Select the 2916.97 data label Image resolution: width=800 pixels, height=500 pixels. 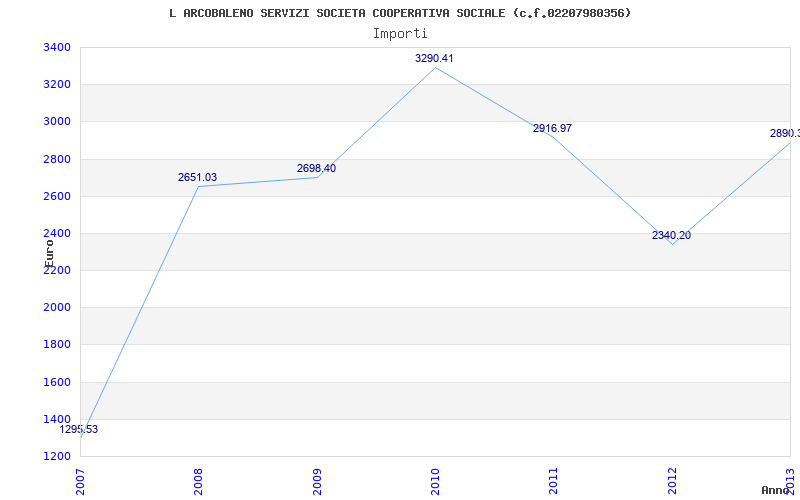click(553, 129)
